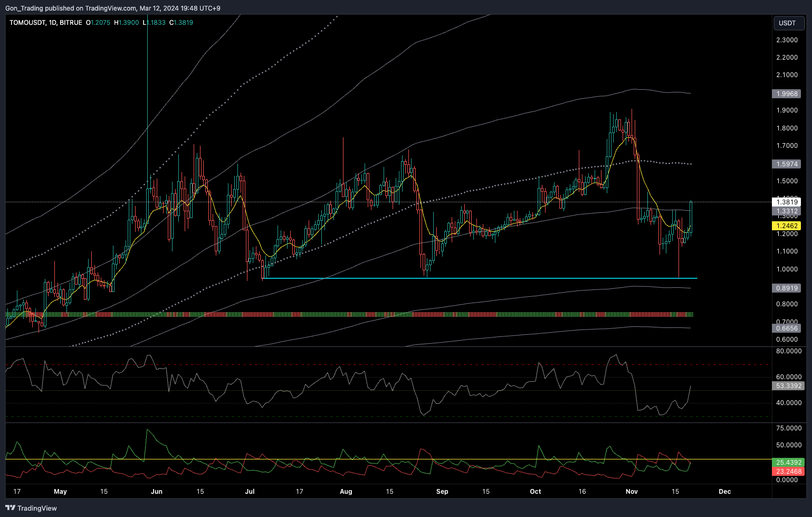Click the Sep label on time axis

(x=442, y=492)
